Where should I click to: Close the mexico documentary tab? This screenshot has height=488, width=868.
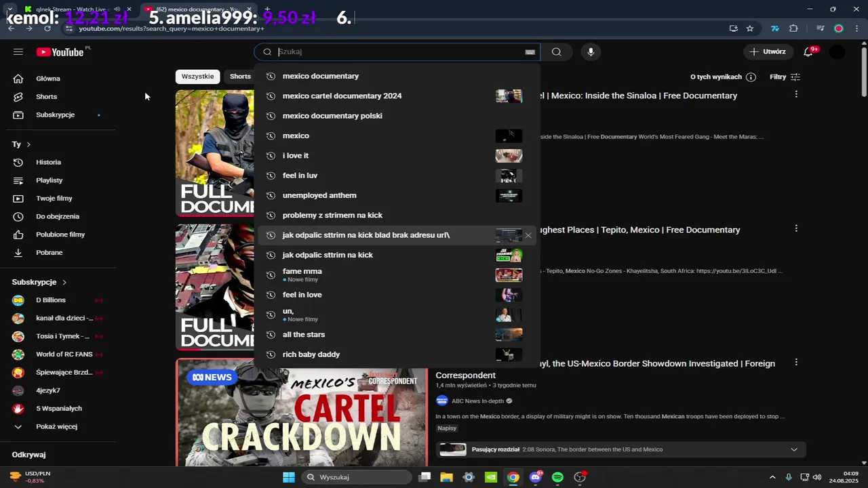click(x=250, y=9)
